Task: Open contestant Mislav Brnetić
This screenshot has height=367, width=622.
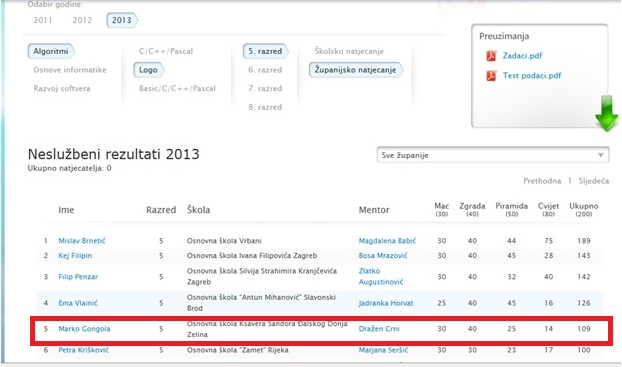Action: click(x=82, y=241)
